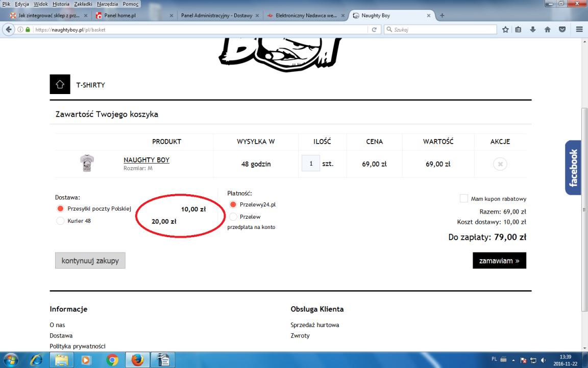Open the O nas footer link
Screen dimensions: 588x368
click(x=57, y=325)
